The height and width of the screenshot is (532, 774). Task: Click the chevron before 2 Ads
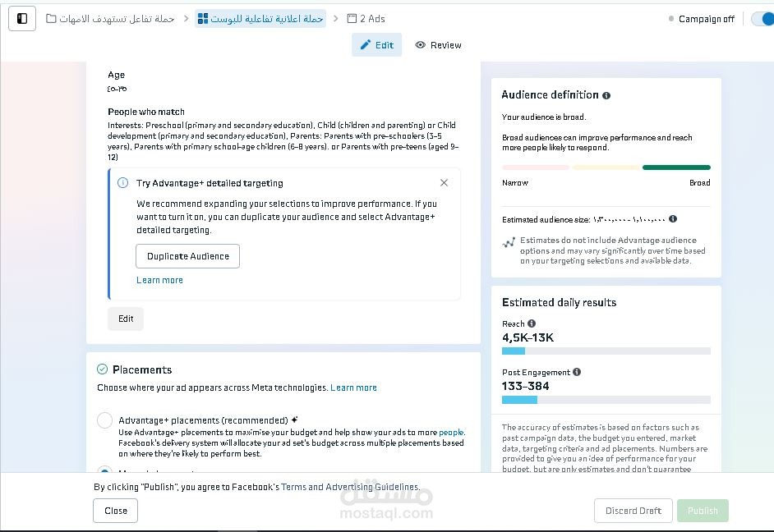click(336, 19)
